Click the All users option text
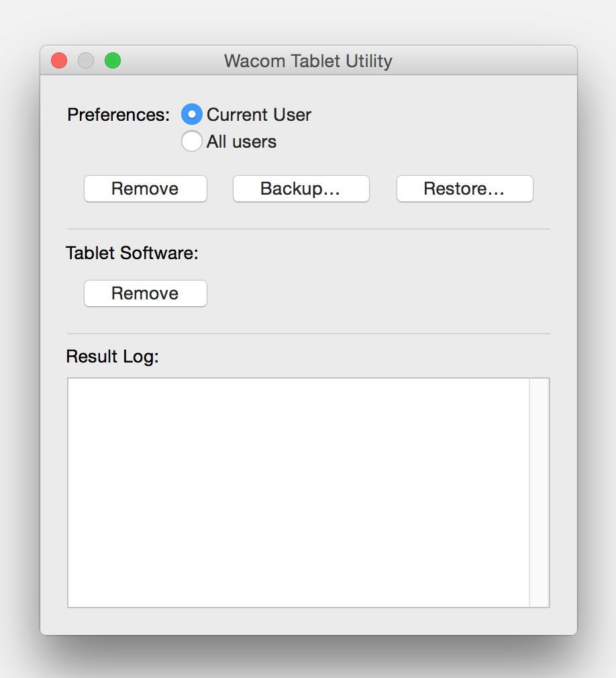The image size is (616, 678). pos(242,142)
